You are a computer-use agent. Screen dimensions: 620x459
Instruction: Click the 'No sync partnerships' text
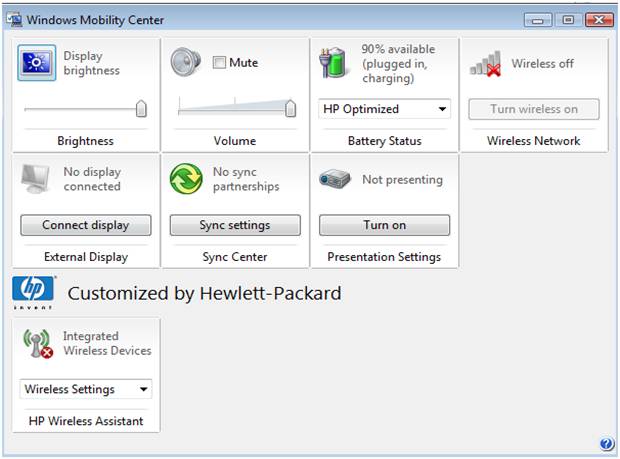(x=246, y=179)
